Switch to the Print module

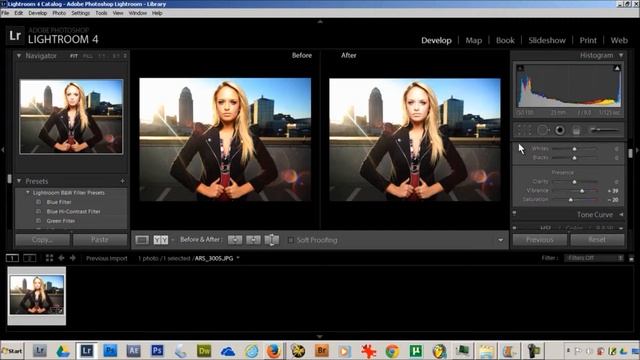tap(588, 40)
